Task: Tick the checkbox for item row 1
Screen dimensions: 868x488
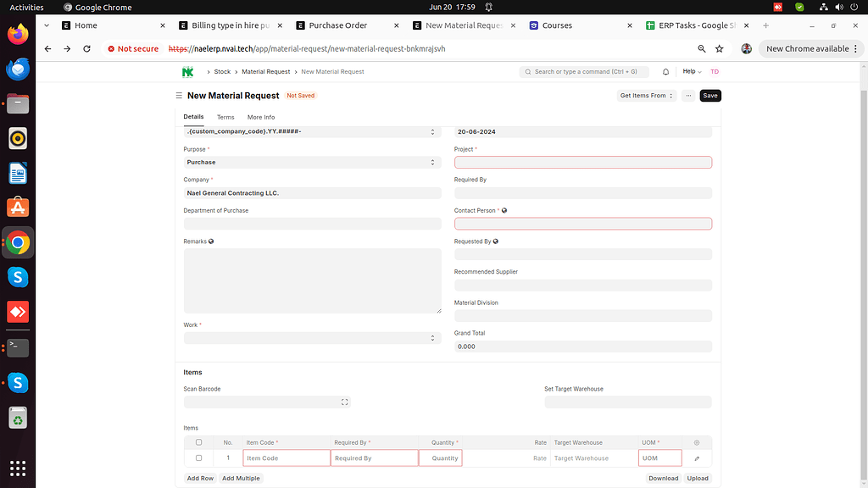Action: (x=198, y=458)
